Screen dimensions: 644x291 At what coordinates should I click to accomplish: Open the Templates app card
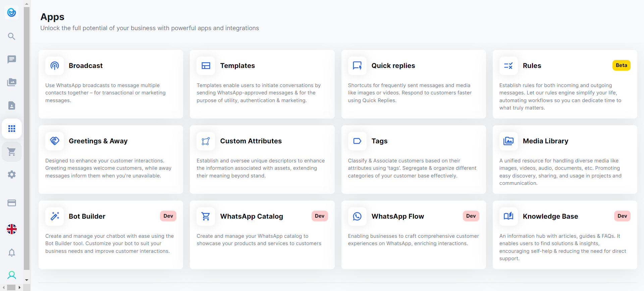click(x=262, y=84)
